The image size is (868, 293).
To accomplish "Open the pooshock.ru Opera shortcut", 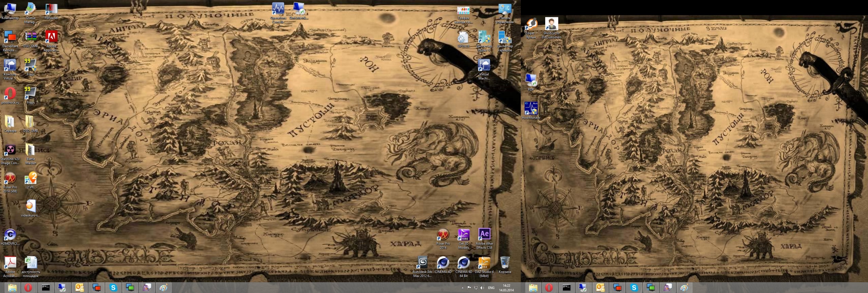I will [10, 96].
